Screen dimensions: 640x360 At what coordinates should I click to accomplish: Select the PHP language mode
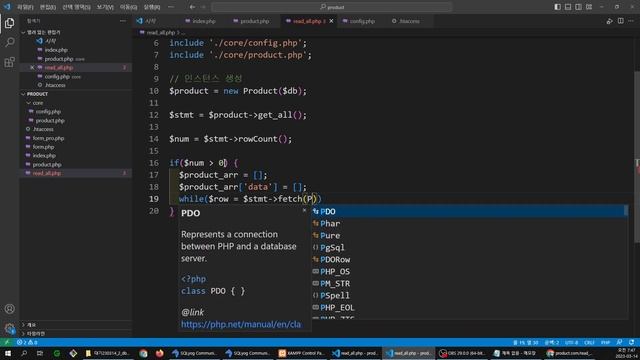click(x=605, y=342)
